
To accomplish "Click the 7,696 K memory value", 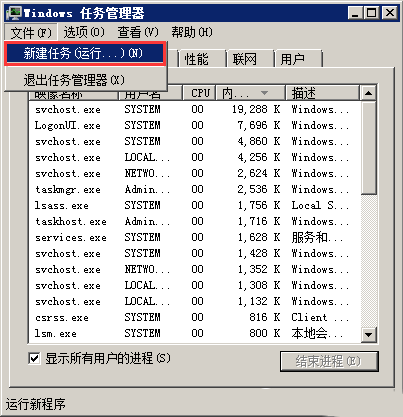I will [259, 125].
